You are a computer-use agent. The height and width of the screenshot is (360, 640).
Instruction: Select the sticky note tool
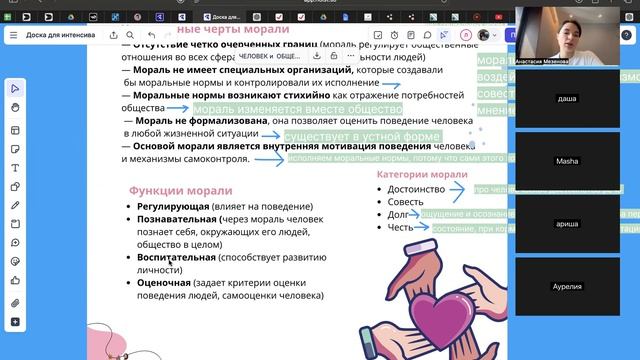[15, 149]
